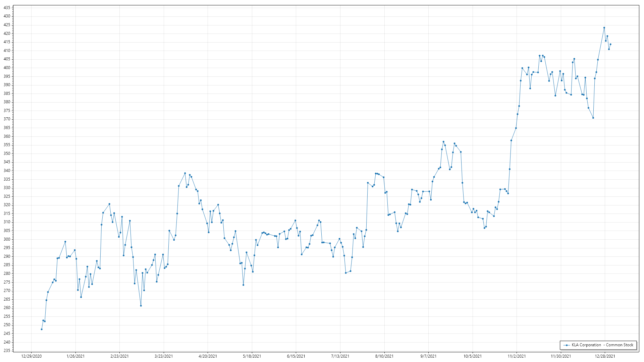Click the 12/28/2021 x-axis date label
Screen dimensions: 644x362
tap(605, 356)
